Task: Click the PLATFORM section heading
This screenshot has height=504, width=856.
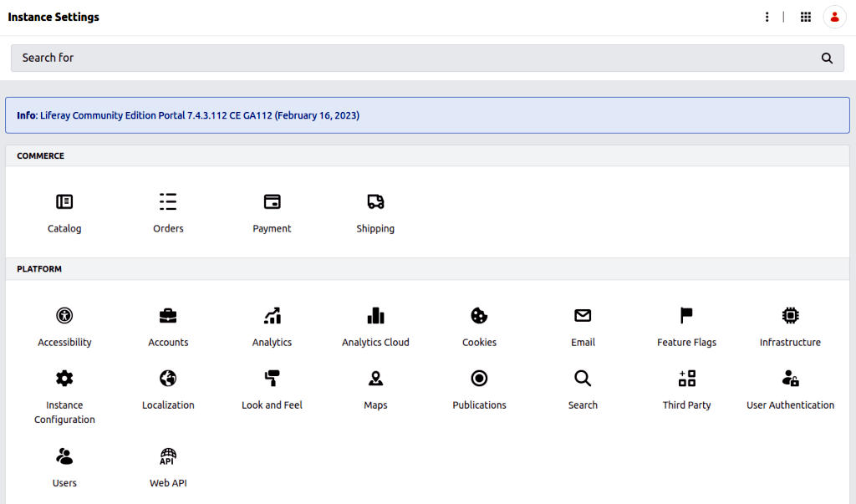Action: (39, 268)
